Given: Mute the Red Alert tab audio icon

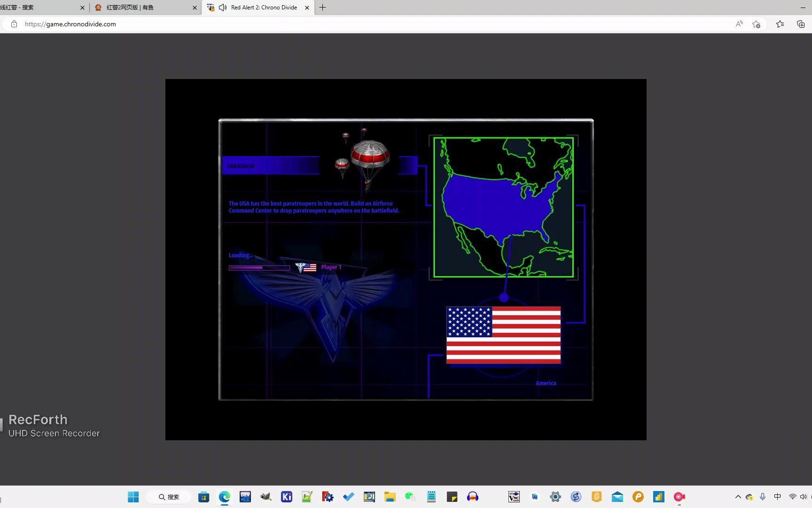Looking at the screenshot, I should [x=223, y=8].
